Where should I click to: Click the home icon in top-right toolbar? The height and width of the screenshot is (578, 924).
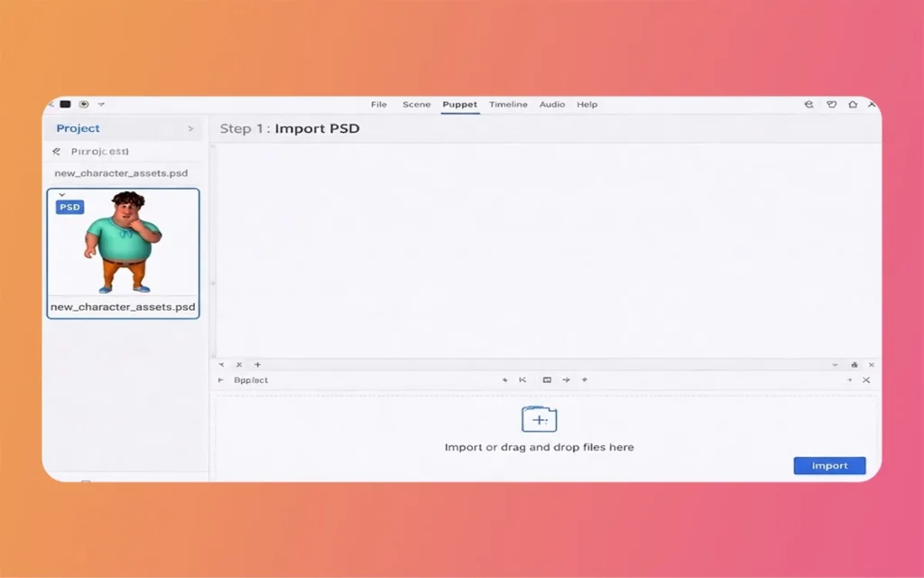[853, 105]
